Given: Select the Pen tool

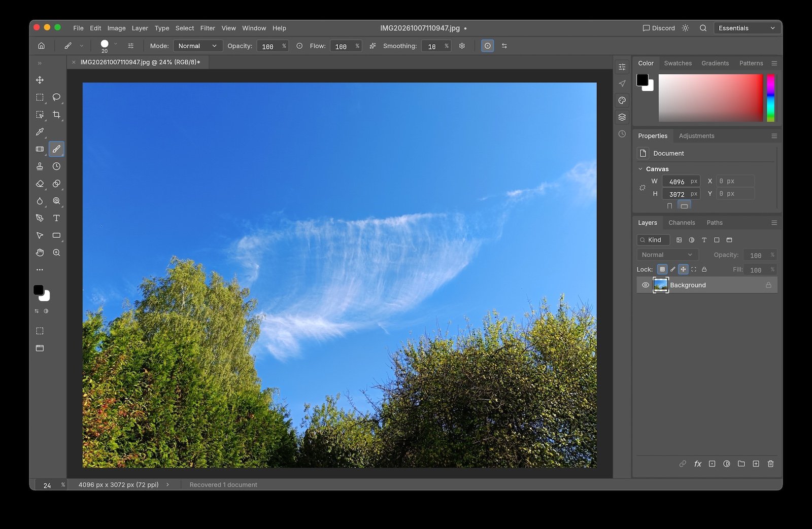Looking at the screenshot, I should click(x=40, y=218).
